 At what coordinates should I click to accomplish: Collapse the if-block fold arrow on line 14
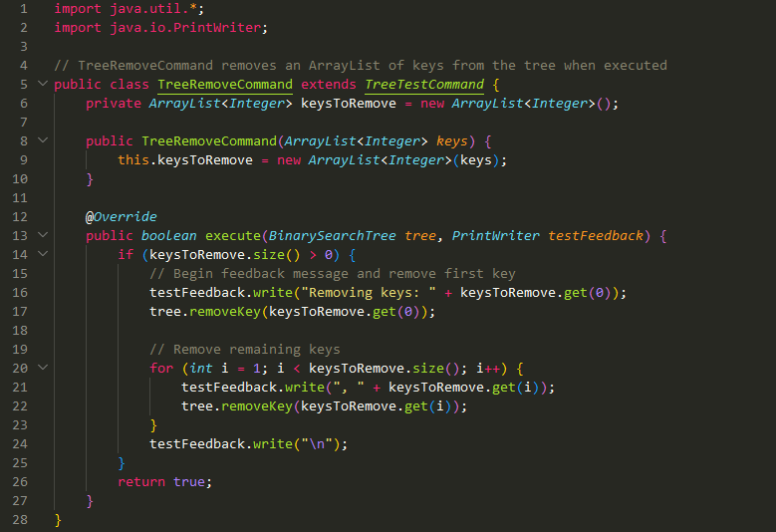pyautogui.click(x=43, y=254)
